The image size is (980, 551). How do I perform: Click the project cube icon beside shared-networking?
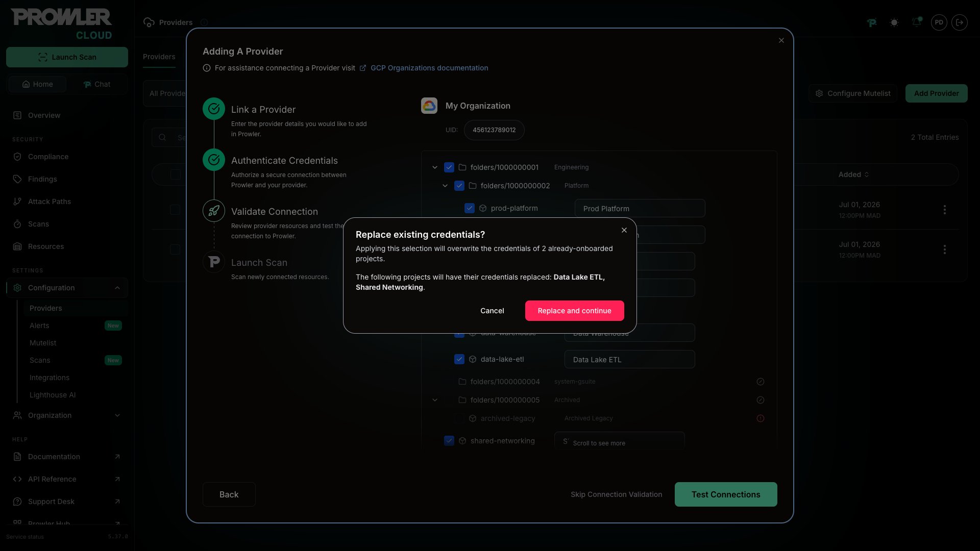[x=462, y=441]
